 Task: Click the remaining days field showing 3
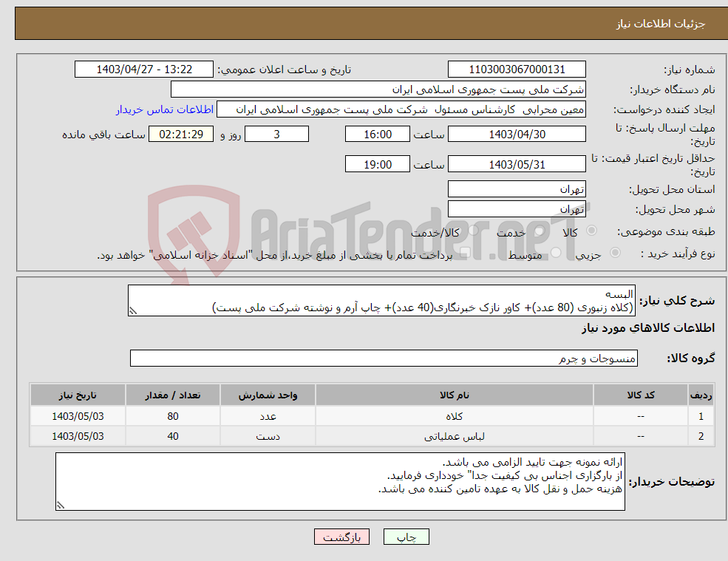click(x=276, y=135)
